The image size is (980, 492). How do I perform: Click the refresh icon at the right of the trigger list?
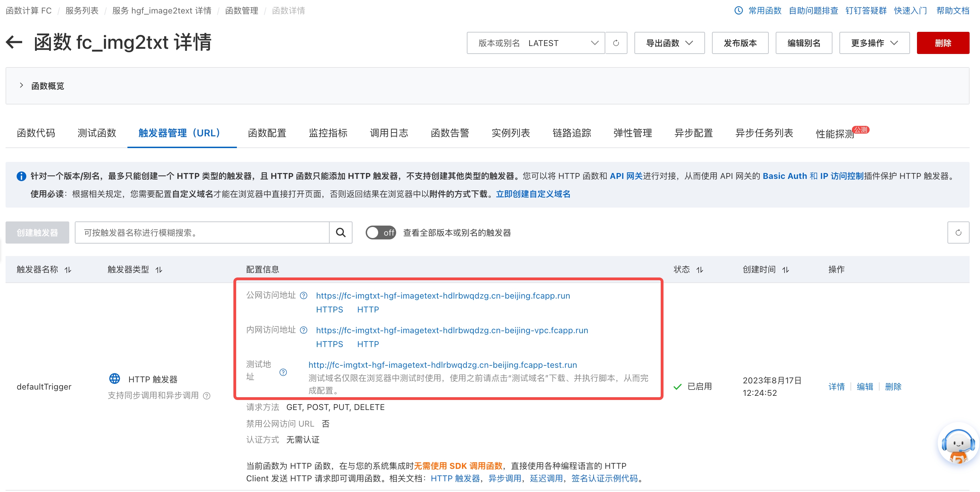click(x=958, y=232)
